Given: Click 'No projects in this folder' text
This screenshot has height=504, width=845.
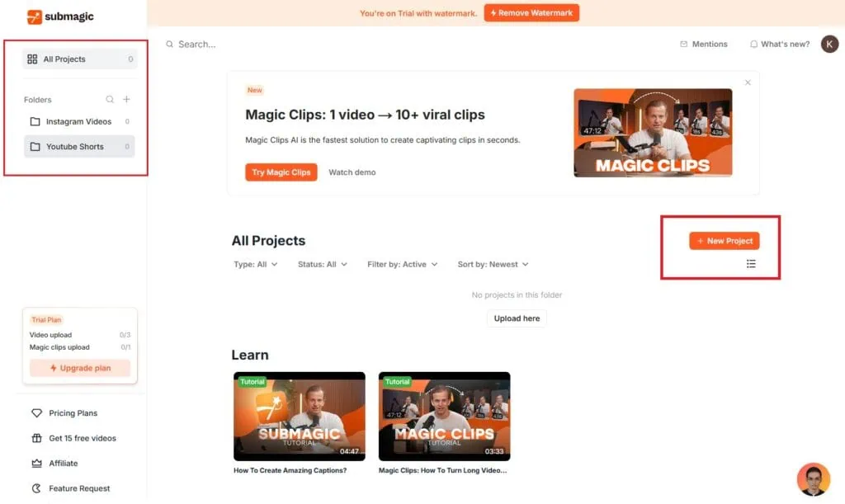Looking at the screenshot, I should [x=517, y=295].
